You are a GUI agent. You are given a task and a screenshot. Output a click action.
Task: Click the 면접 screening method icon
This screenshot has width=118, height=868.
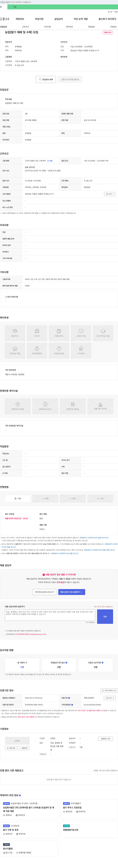(45, 499)
